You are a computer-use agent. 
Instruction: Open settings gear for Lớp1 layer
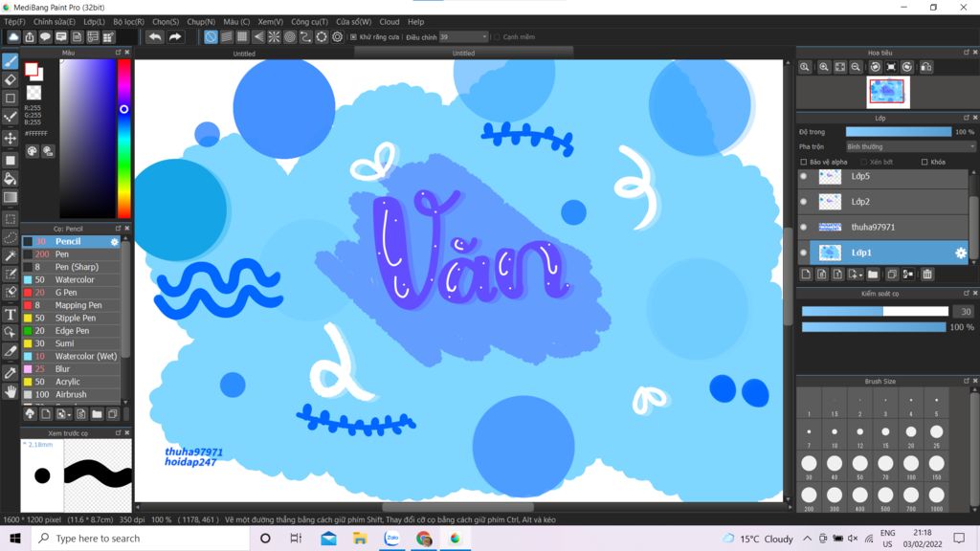(961, 253)
